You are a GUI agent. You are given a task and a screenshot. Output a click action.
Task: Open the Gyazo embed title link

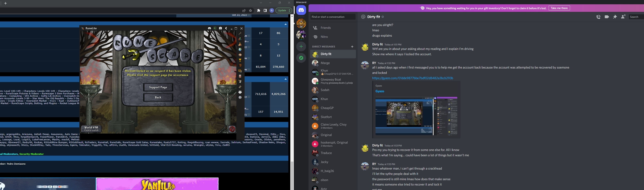[380, 91]
